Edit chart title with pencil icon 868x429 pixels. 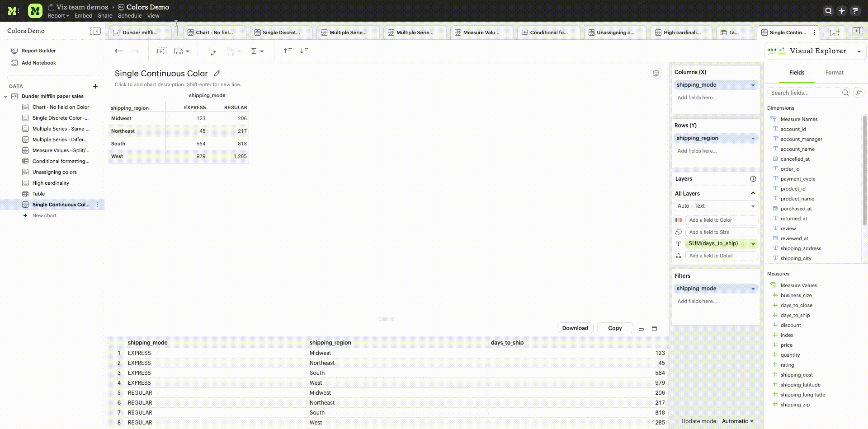coord(217,73)
